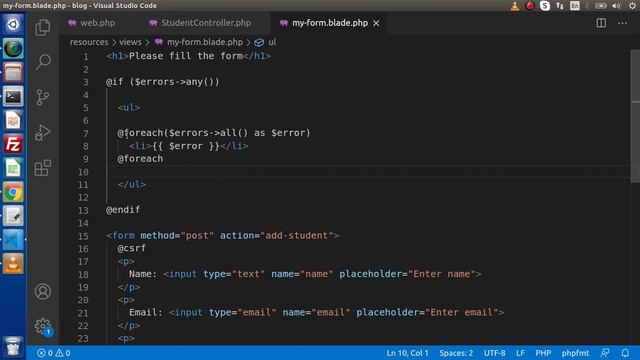
Task: Open the system settings gear in top panel
Action: (x=632, y=6)
